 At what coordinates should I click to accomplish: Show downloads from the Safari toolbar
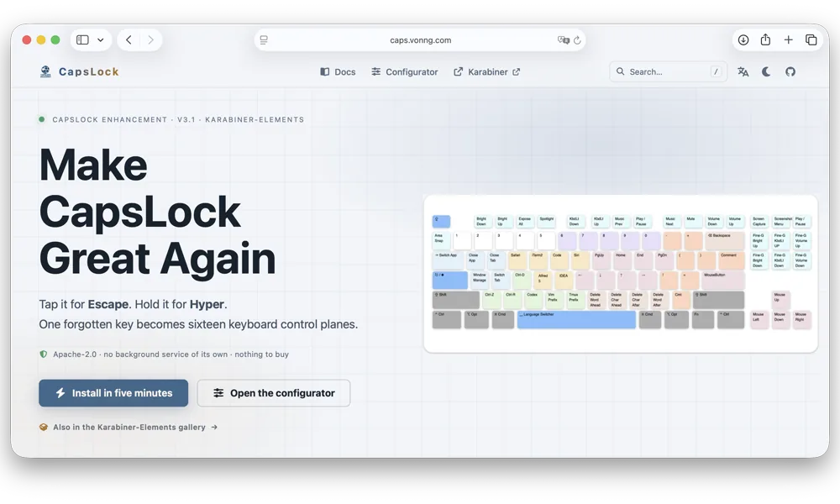(x=743, y=39)
